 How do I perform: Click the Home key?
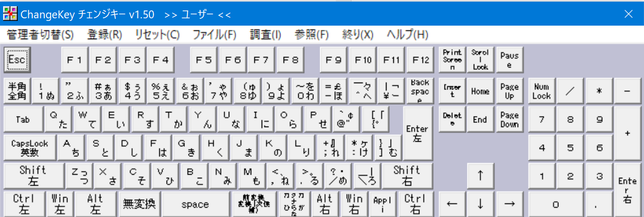pyautogui.click(x=481, y=91)
